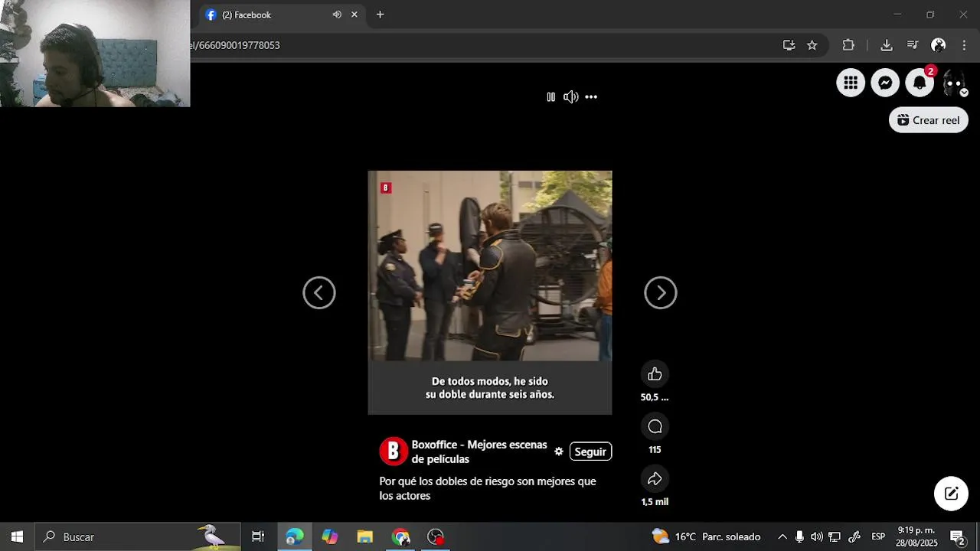Open a new browser tab
This screenshot has height=551, width=980.
click(380, 15)
